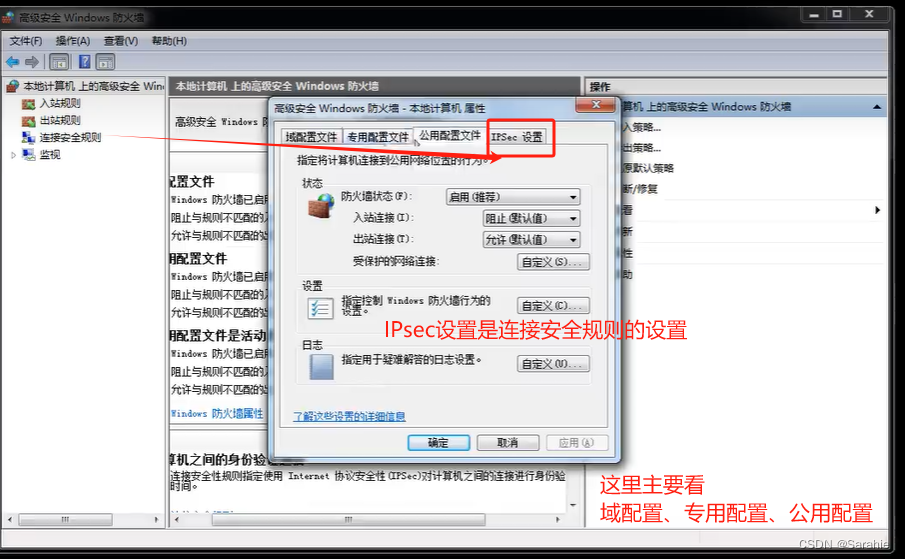Click the blue Help toolbar icon
905x559 pixels.
pos(84,62)
